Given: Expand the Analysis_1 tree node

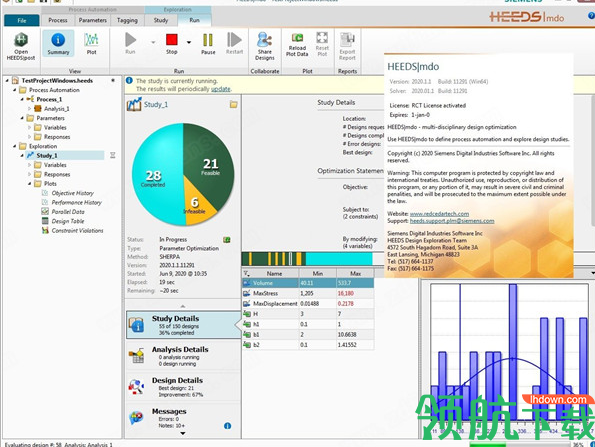Looking at the screenshot, I should 29,109.
